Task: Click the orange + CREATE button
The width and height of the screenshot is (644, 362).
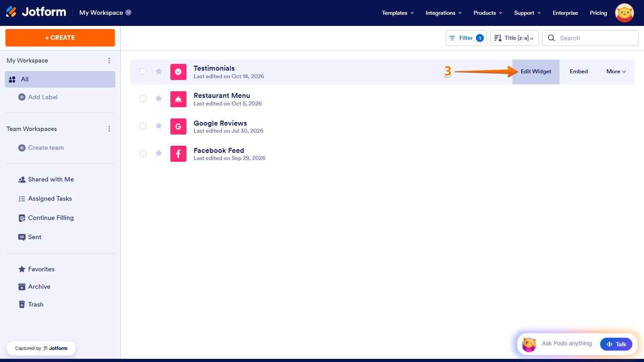Action: tap(60, 38)
